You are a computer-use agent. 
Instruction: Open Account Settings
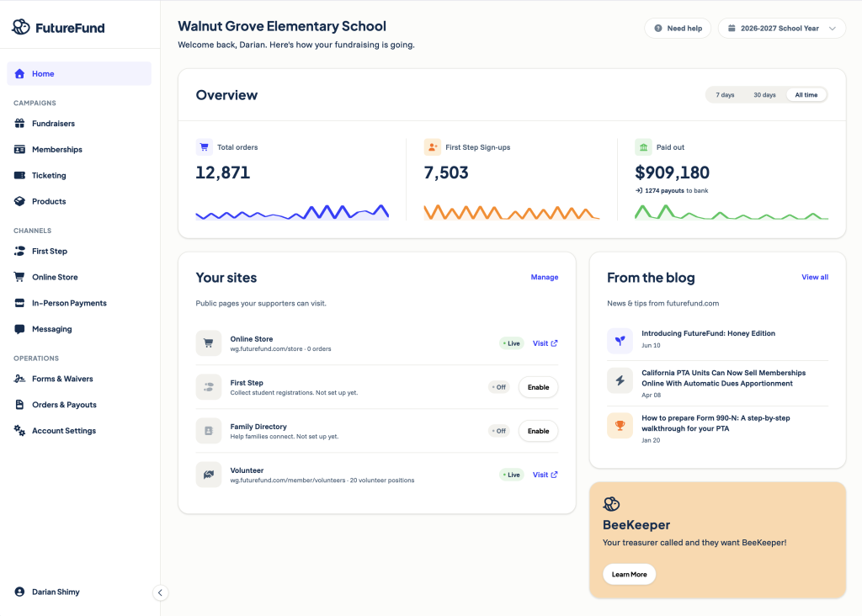(x=79, y=431)
